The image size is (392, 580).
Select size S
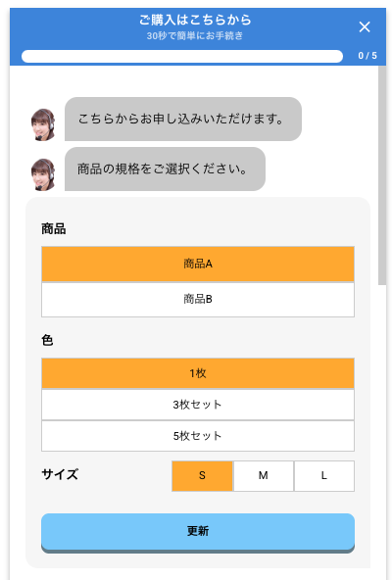(202, 476)
